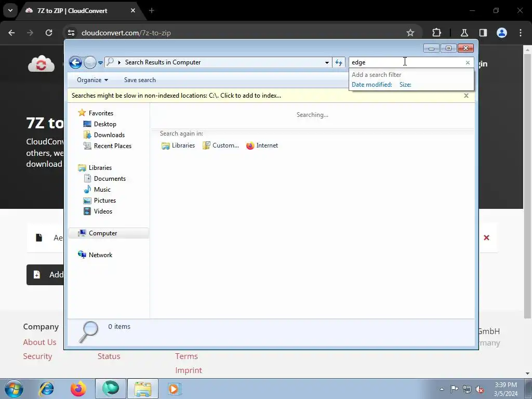Open Videos library

coord(98,211)
